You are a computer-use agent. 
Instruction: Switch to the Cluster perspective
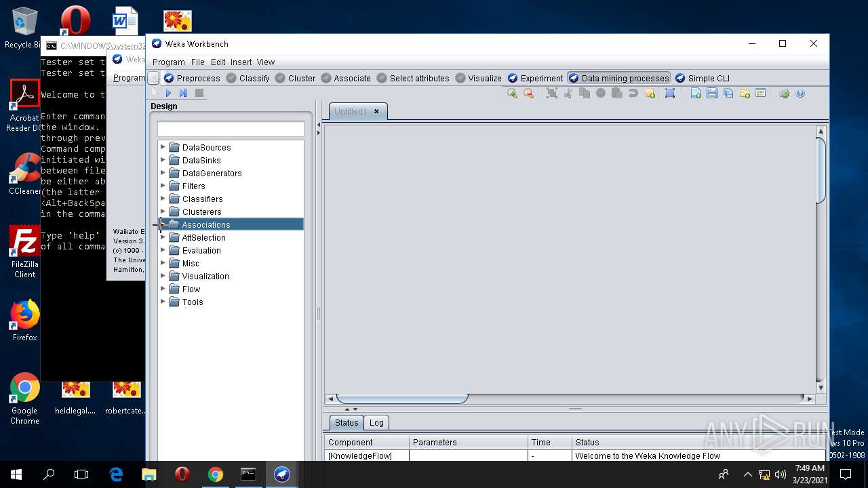point(295,78)
